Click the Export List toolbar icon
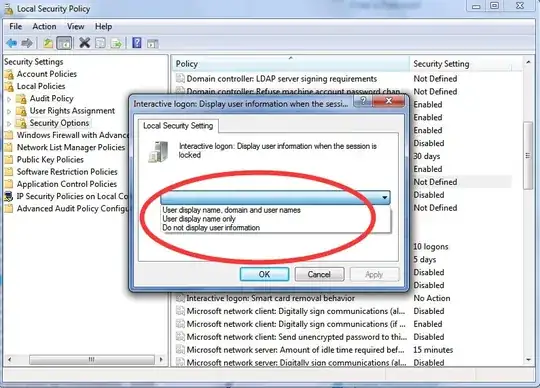 117,43
